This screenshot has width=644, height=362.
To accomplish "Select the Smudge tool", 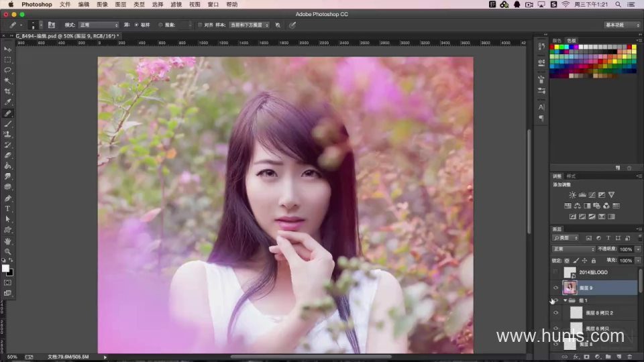I will point(7,176).
